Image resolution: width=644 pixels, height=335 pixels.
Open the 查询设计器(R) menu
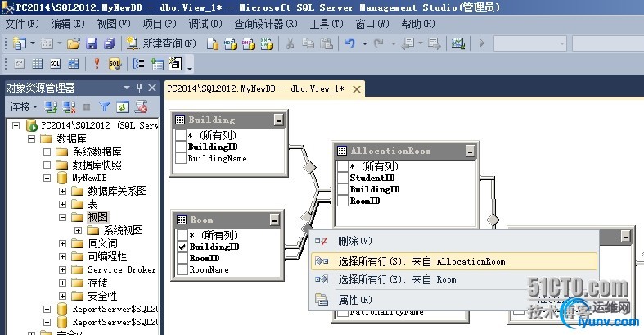coord(266,24)
